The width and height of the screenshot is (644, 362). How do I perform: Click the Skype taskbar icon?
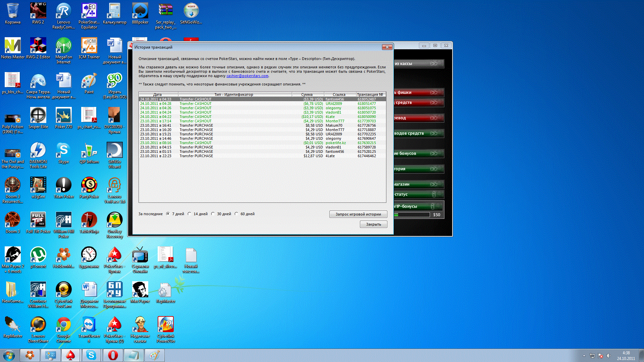(91, 355)
